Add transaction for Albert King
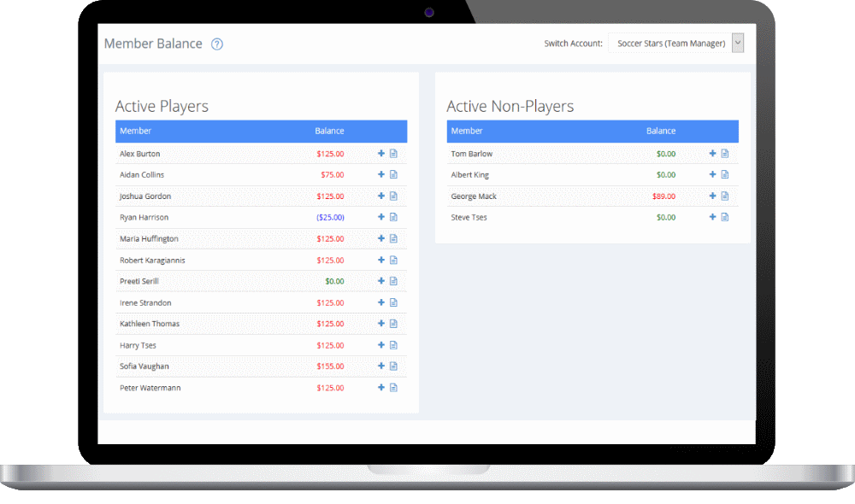Viewport: 855px width, 504px height. (x=713, y=174)
